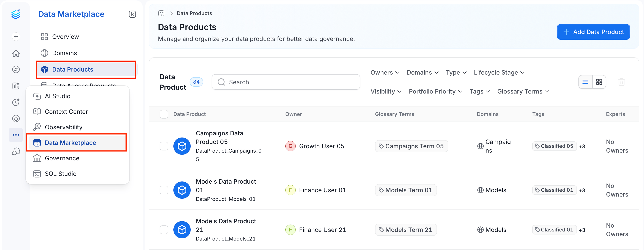Click the magnifier icon in the search box
Screen dimensions: 644x250
[221, 82]
